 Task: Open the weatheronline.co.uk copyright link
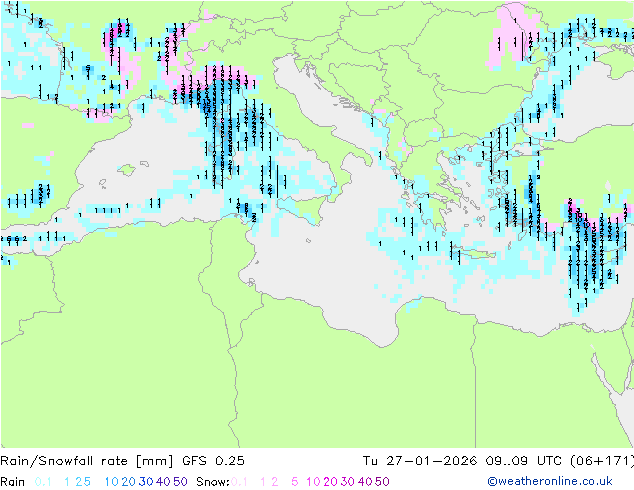pos(550,481)
